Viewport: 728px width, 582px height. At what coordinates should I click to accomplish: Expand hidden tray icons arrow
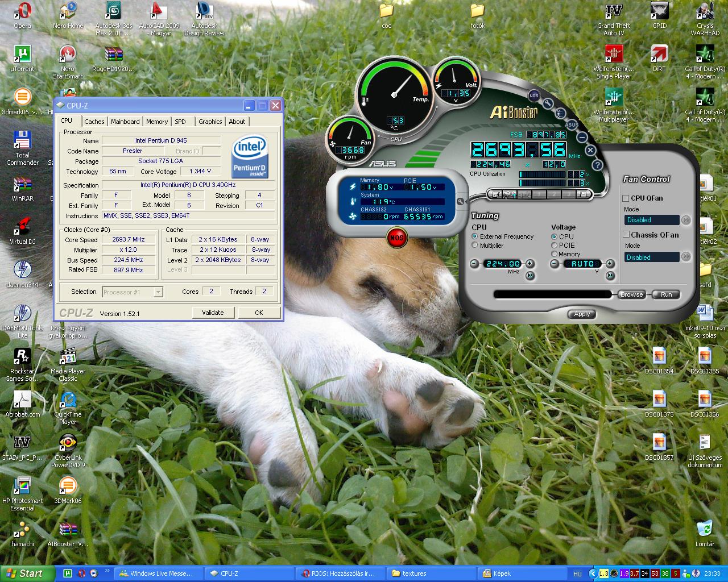point(593,573)
